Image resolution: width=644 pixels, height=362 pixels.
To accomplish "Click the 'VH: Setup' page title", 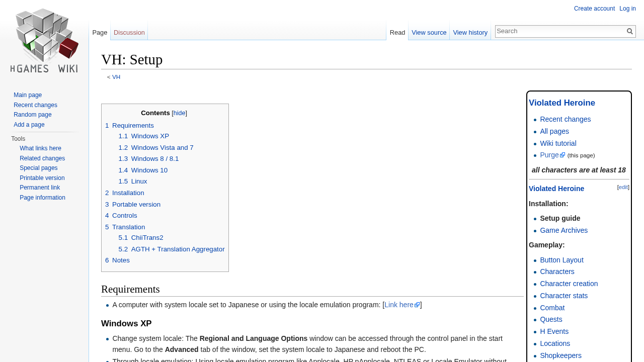I will point(132,59).
